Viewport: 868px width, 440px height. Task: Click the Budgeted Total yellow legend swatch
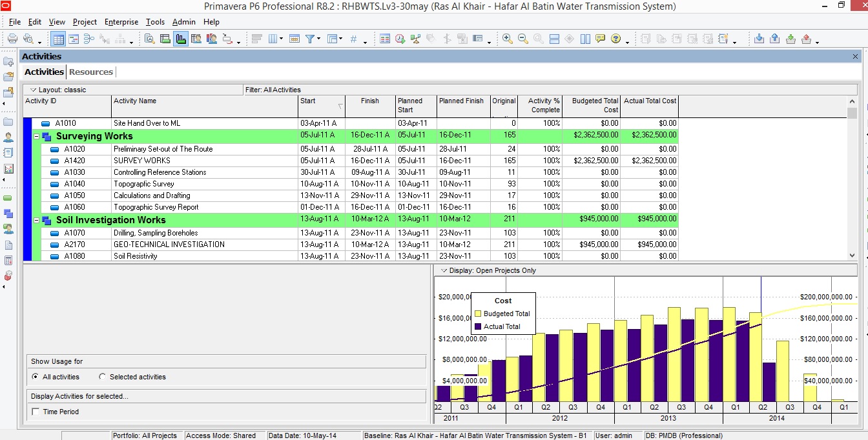click(x=478, y=314)
